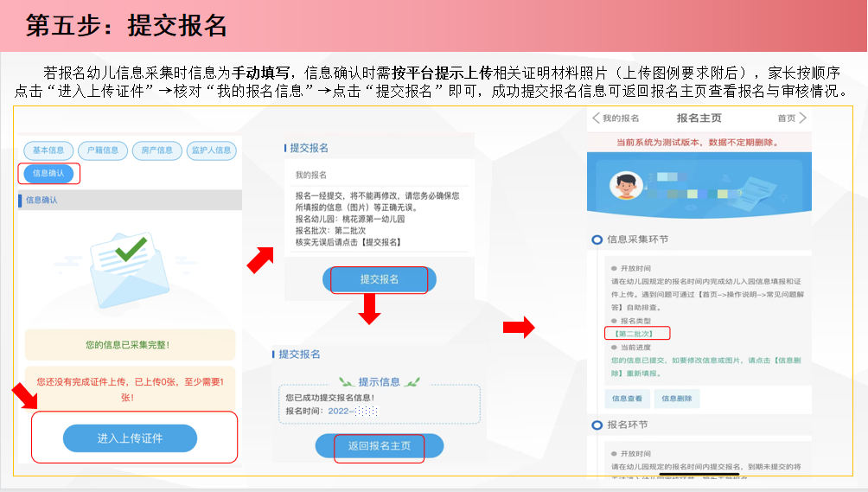Viewport: 868px width, 492px height.
Task: Click the 报名主页 title
Action: pyautogui.click(x=699, y=118)
